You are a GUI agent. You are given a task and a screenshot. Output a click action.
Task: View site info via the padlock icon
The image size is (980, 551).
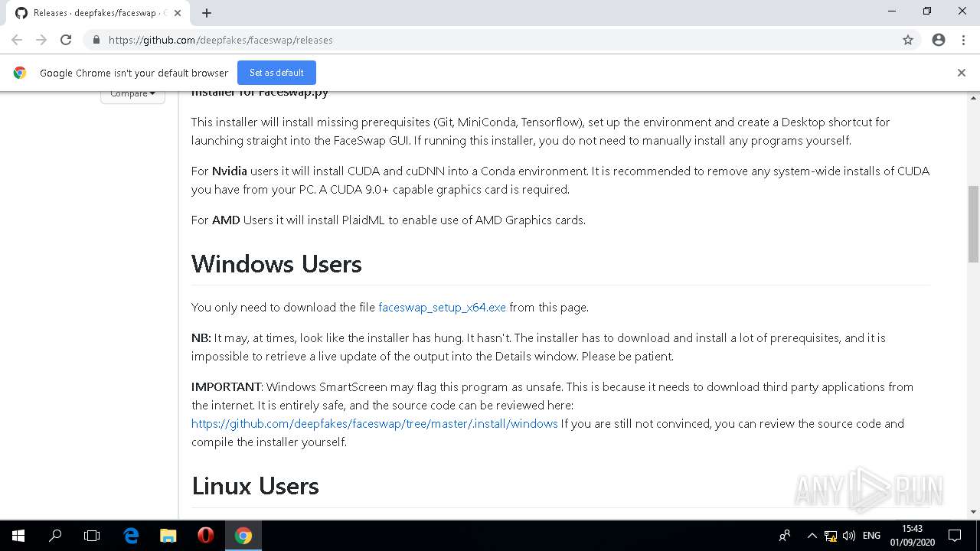tap(96, 40)
